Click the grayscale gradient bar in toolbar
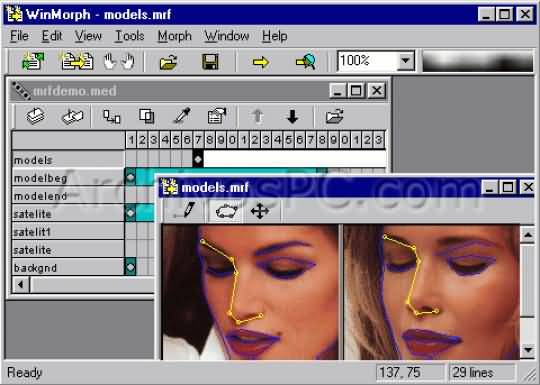The height and width of the screenshot is (385, 540). pyautogui.click(x=478, y=61)
